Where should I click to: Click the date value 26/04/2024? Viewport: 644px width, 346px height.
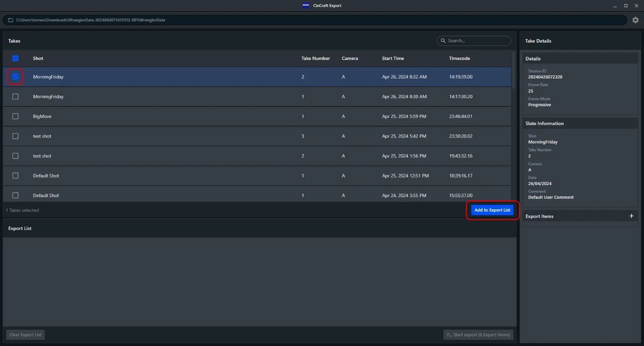point(540,183)
